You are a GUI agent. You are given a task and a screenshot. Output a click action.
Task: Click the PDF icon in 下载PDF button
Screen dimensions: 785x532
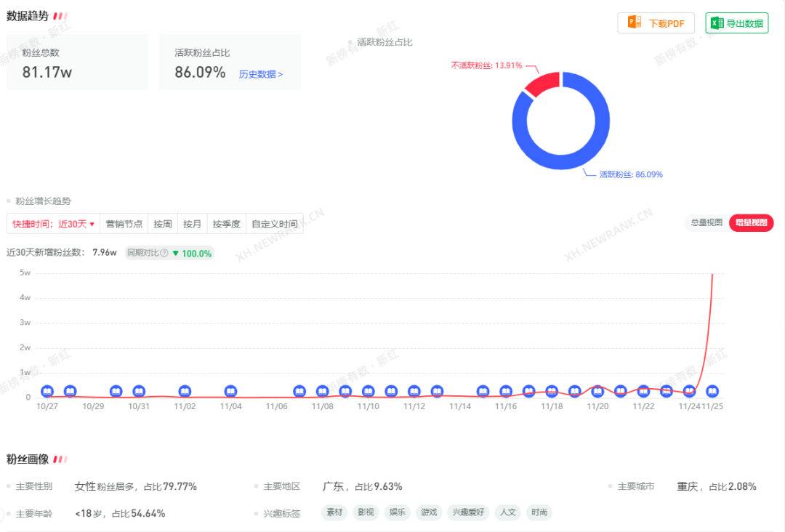pos(634,23)
